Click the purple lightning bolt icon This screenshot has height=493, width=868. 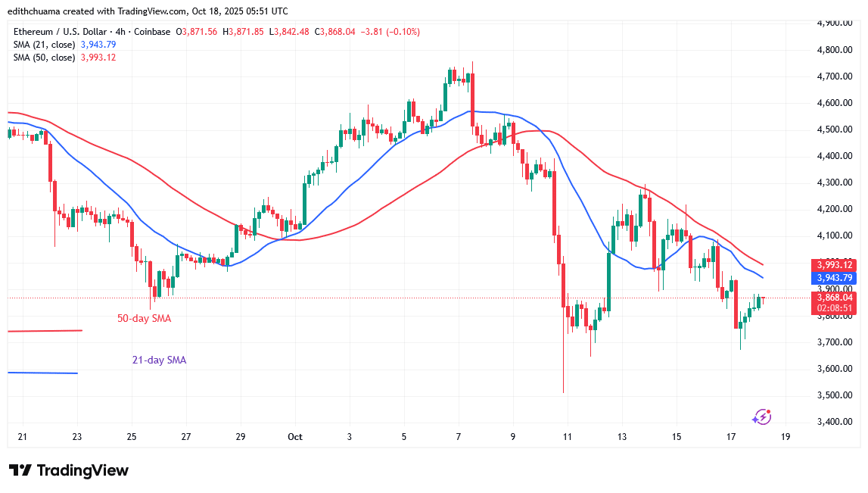(x=761, y=417)
